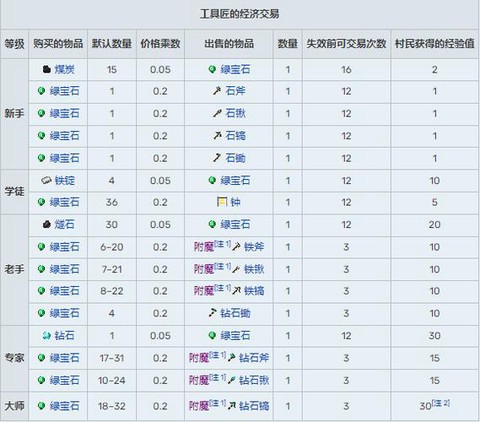Open the 煤炭 link
The width and height of the screenshot is (480, 422).
point(65,69)
